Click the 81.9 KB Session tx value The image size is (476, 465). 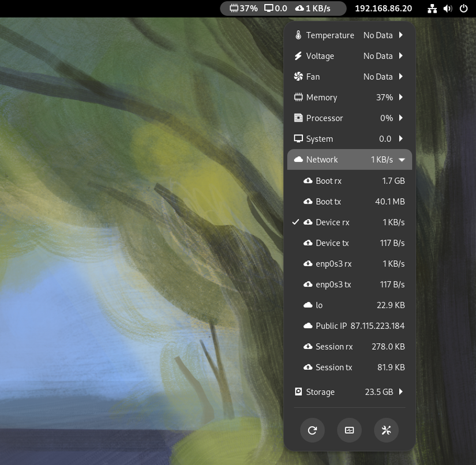pyautogui.click(x=391, y=367)
